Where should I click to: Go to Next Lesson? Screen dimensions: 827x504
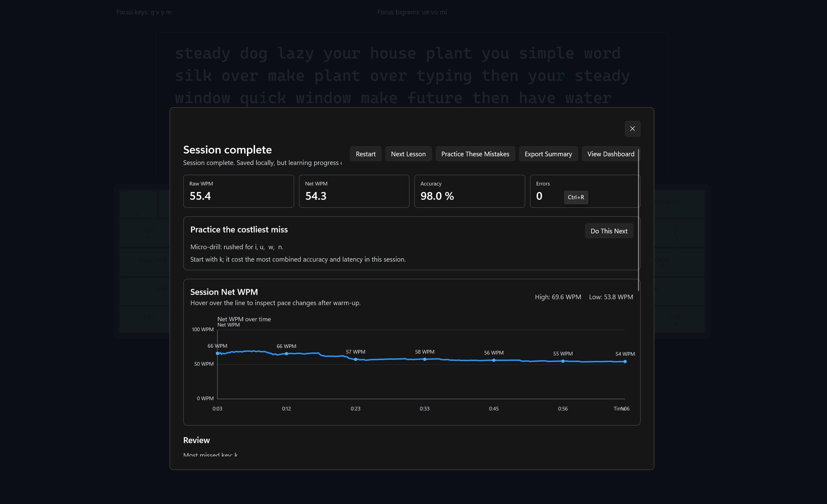tap(408, 154)
